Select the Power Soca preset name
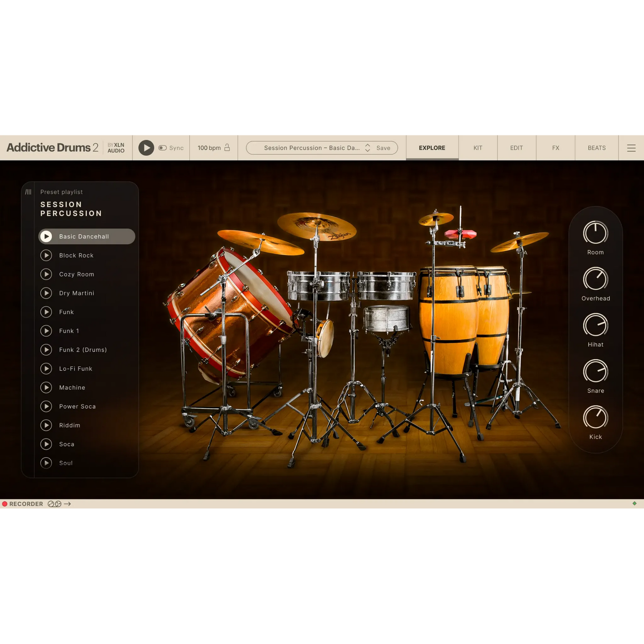This screenshot has height=644, width=644. (78, 406)
